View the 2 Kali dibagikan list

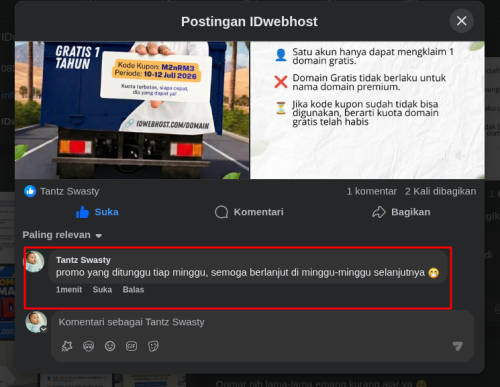tap(440, 191)
